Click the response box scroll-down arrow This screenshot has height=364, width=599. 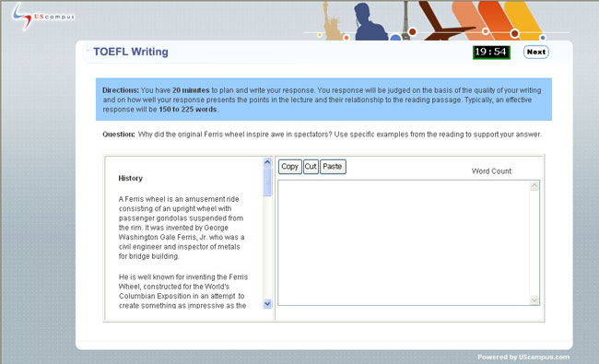[x=534, y=299]
